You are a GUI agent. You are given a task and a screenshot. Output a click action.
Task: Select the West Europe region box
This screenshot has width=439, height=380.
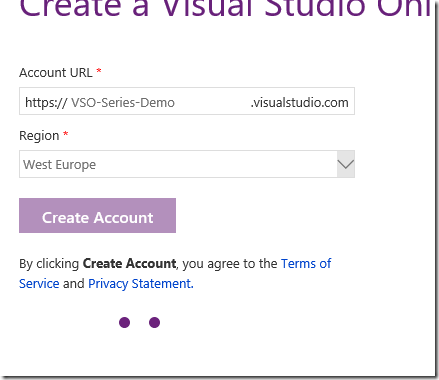point(187,164)
